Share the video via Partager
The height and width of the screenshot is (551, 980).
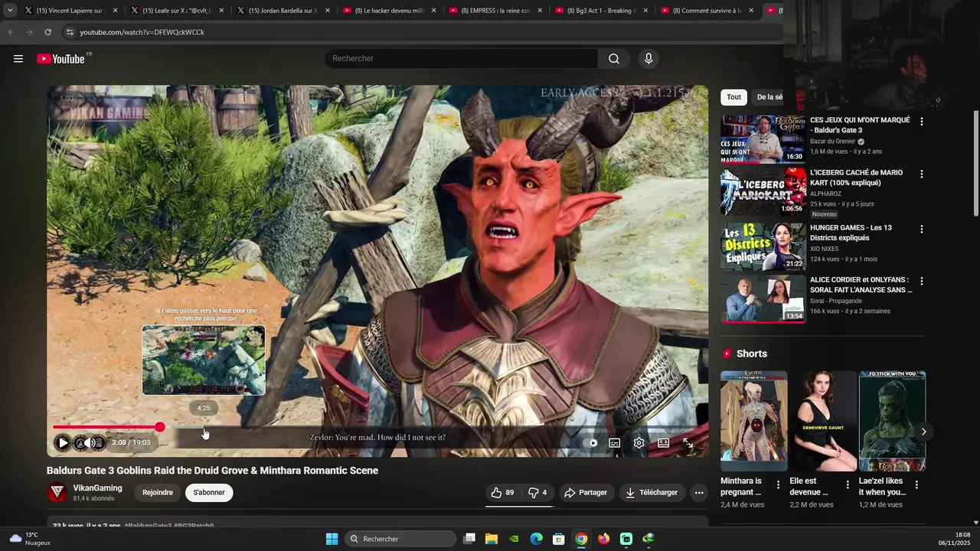586,493
